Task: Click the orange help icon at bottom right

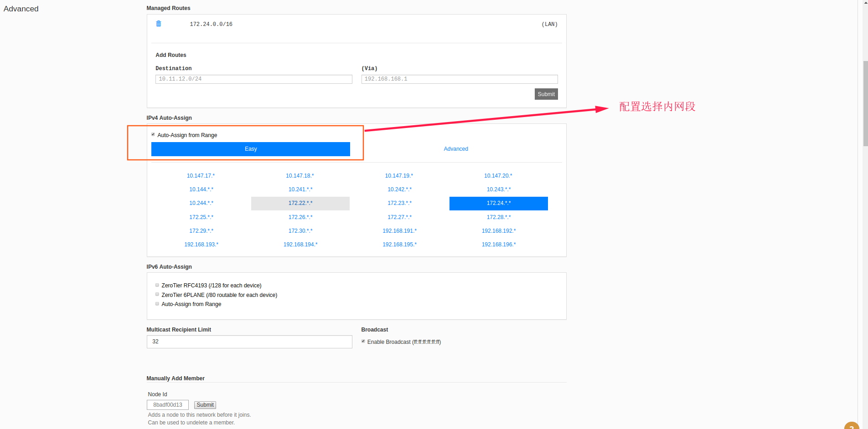Action: tap(851, 426)
